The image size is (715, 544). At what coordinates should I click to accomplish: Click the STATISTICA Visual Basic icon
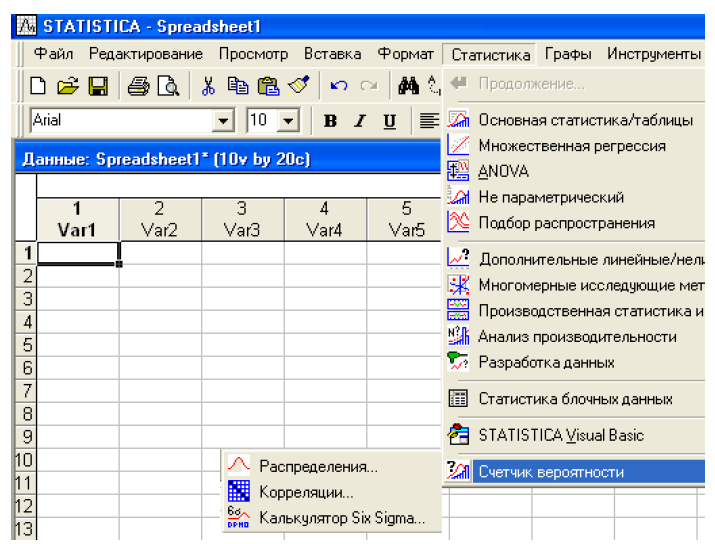click(x=458, y=435)
